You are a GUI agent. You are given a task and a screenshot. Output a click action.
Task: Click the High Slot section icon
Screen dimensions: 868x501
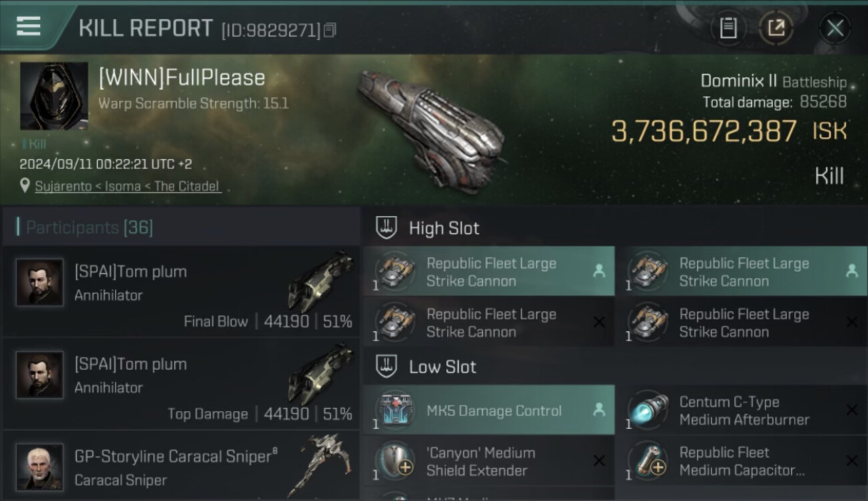pos(387,228)
